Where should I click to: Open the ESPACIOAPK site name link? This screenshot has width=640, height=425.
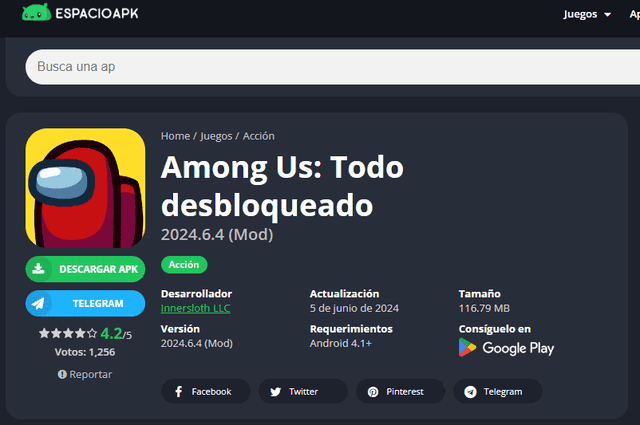97,13
